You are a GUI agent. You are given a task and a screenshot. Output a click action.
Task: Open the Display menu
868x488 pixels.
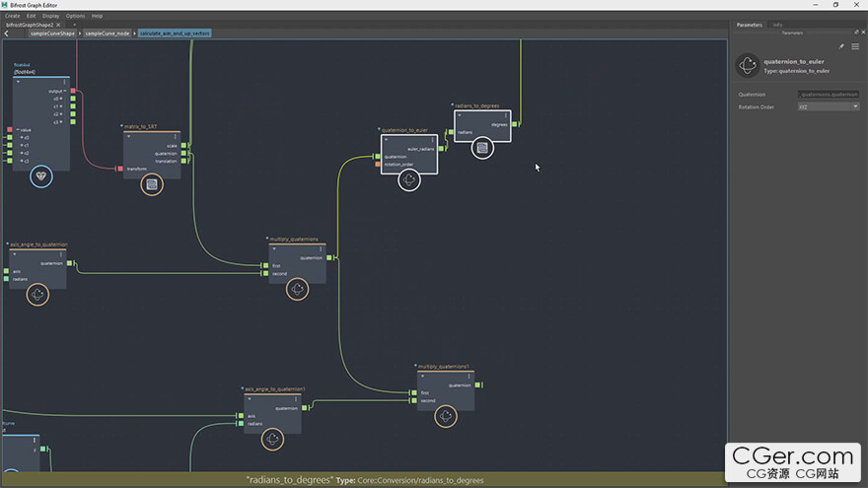point(50,16)
